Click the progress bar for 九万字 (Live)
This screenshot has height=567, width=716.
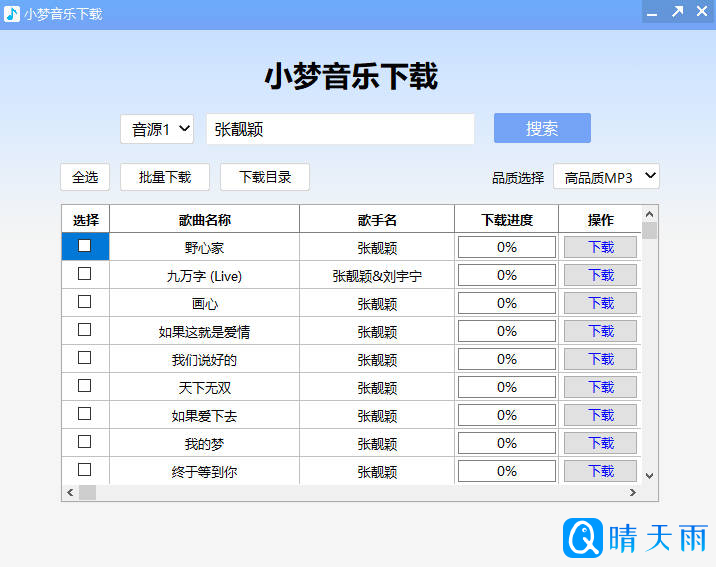coord(506,275)
